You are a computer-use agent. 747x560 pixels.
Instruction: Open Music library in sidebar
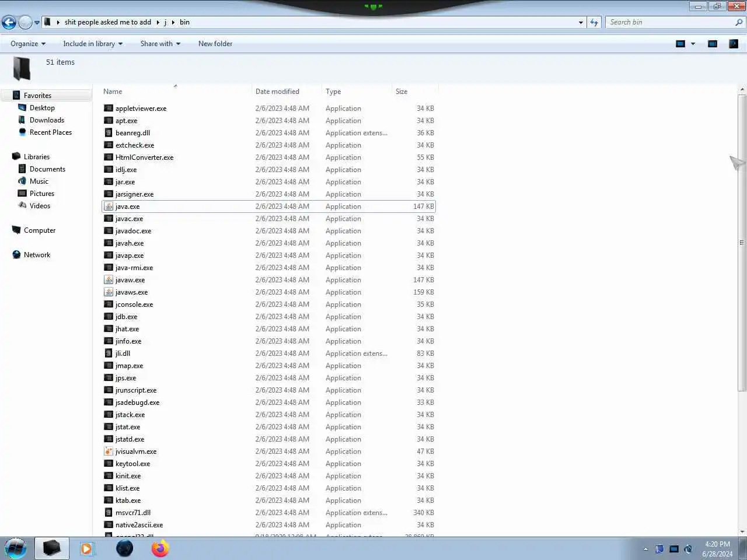coord(39,181)
